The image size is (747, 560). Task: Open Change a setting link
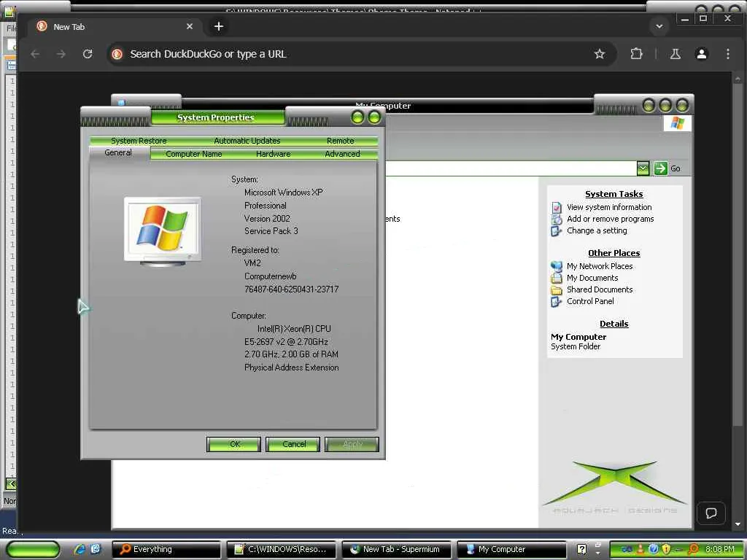click(x=597, y=230)
